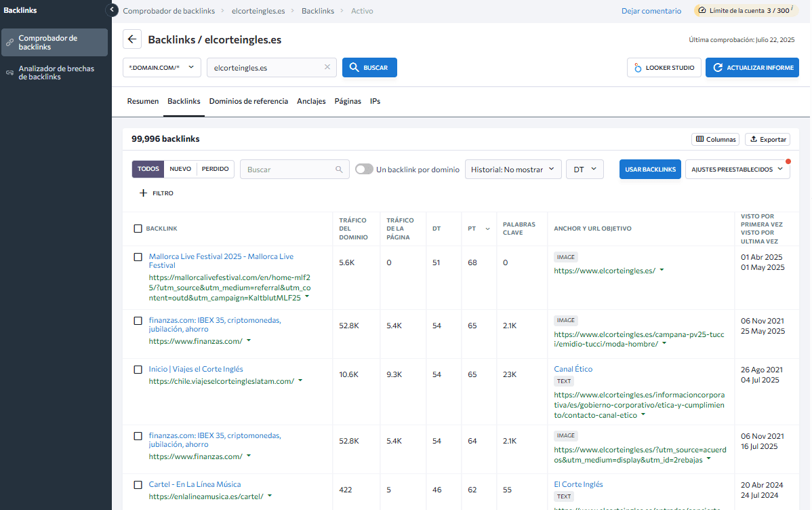Open Dominios de referencia tab
This screenshot has height=510, width=812.
coord(249,101)
